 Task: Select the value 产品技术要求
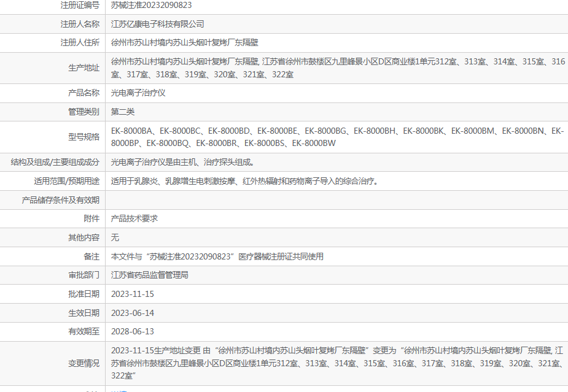(x=134, y=218)
